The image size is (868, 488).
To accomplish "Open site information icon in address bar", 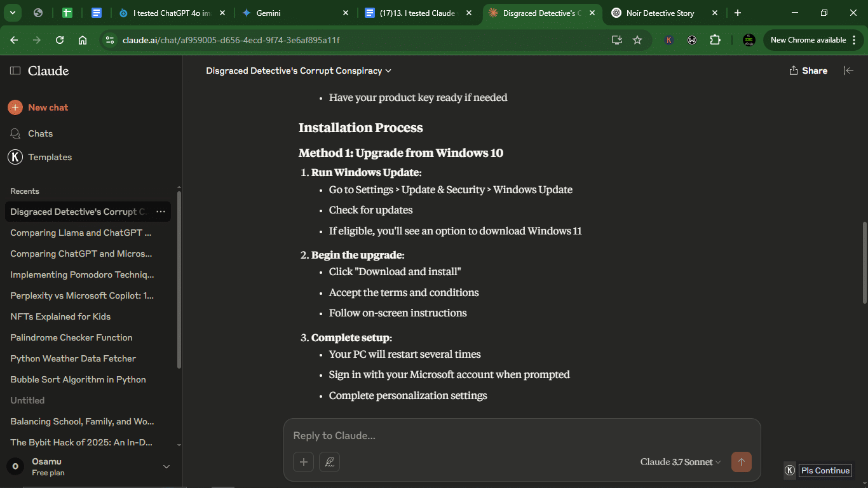I will click(110, 40).
